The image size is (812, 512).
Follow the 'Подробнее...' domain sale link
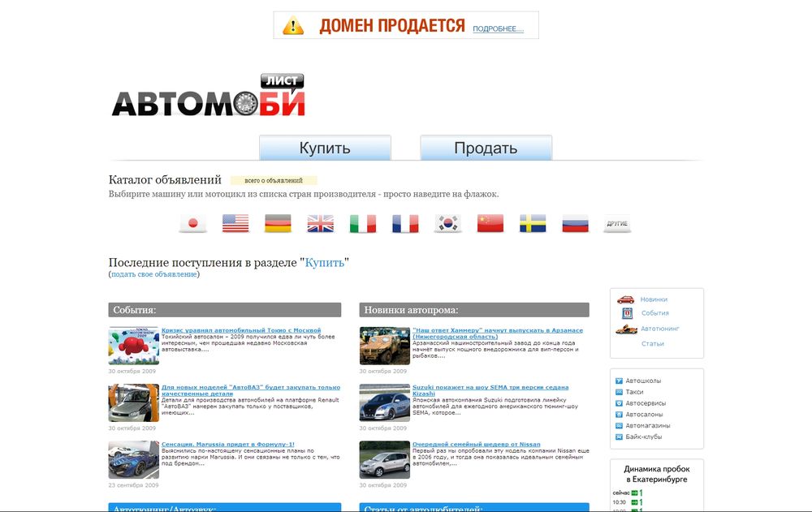tap(499, 29)
